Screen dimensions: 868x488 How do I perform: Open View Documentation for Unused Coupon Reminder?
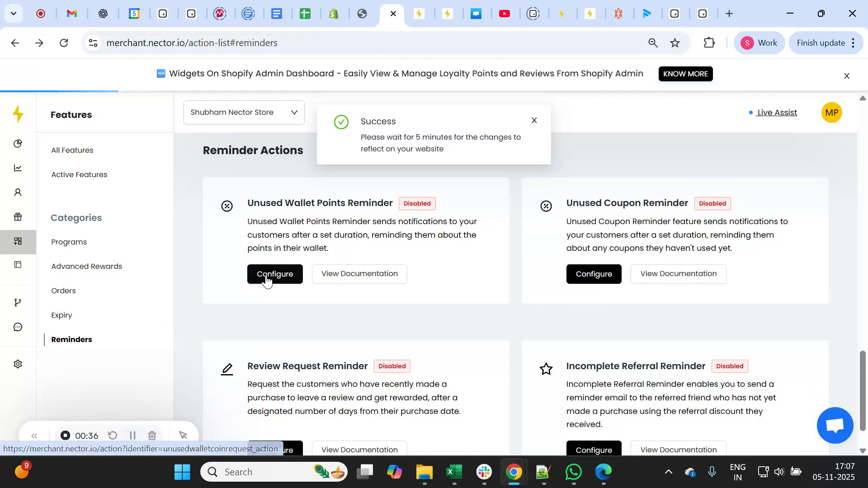[679, 273]
